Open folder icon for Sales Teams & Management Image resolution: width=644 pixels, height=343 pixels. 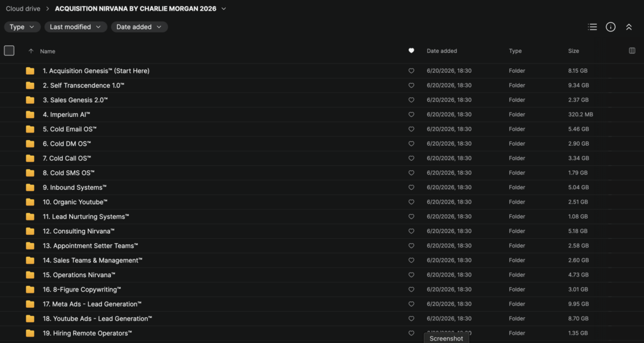(x=30, y=261)
